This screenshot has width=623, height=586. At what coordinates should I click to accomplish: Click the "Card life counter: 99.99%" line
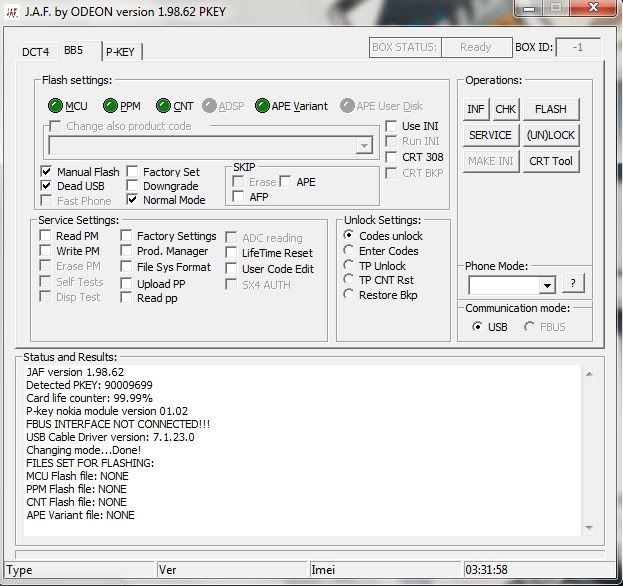(x=89, y=398)
